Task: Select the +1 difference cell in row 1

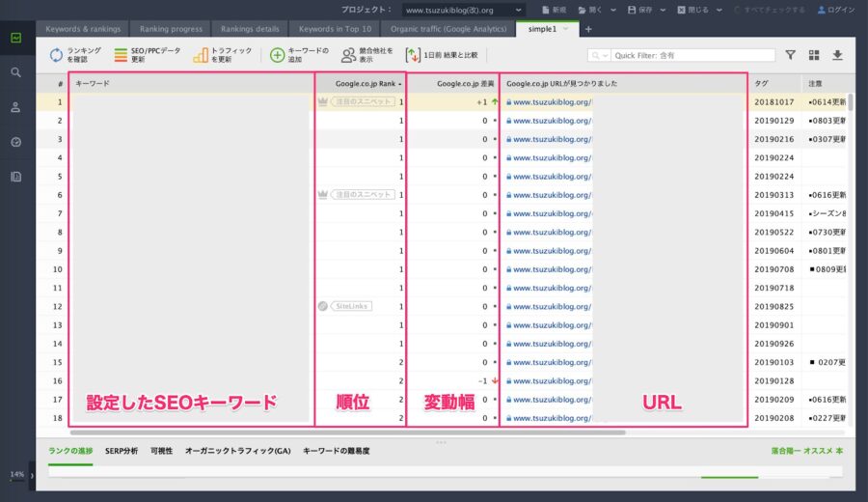Action: [454, 102]
